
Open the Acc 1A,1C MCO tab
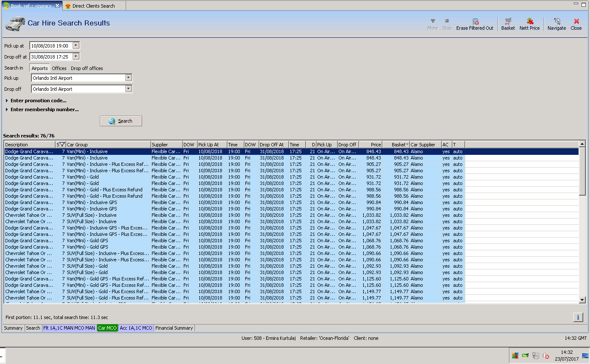point(136,328)
